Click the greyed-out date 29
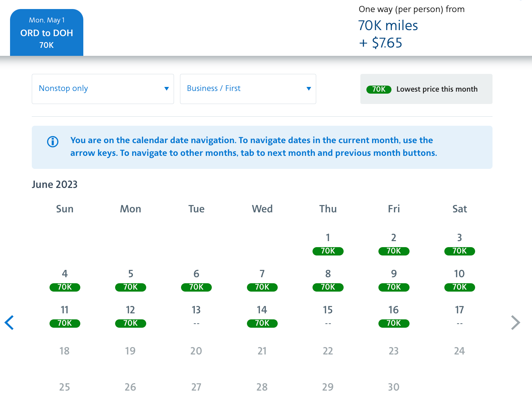Viewport: 532px width, 418px height. [328, 387]
